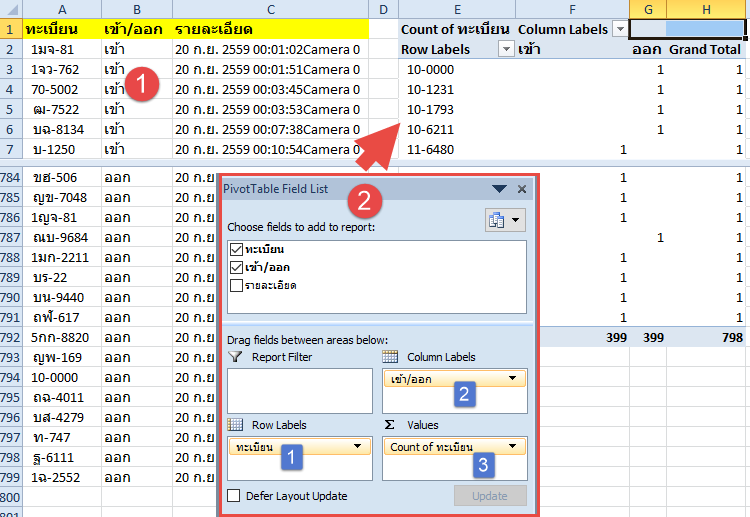Image resolution: width=750 pixels, height=517 pixels.
Task: Select cell containing ฒ-7522
Action: (62, 110)
